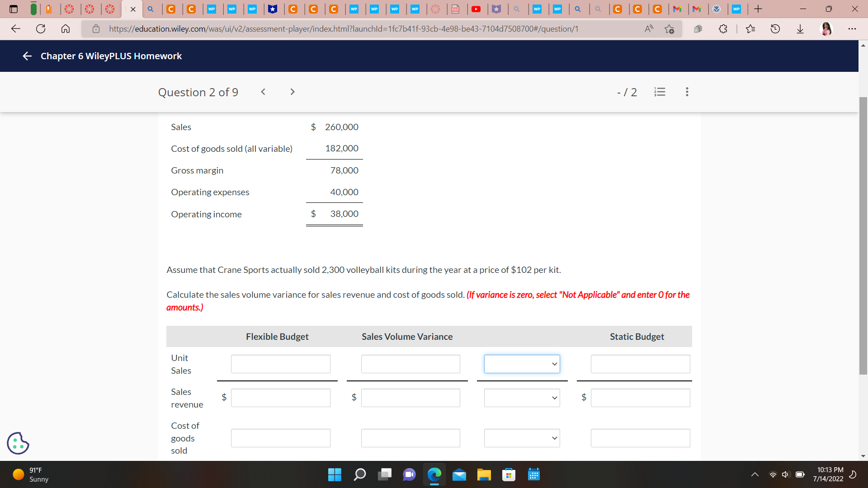Open browser downloads icon

tap(800, 29)
